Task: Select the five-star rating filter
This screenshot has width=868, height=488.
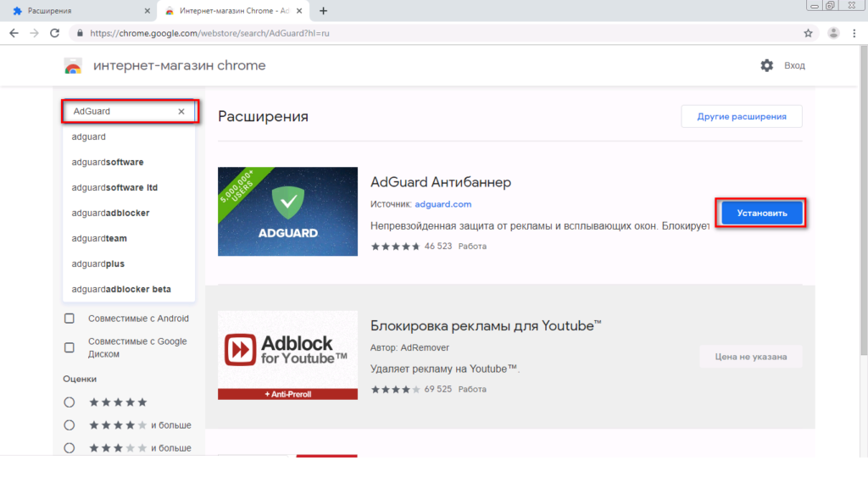Action: 70,402
